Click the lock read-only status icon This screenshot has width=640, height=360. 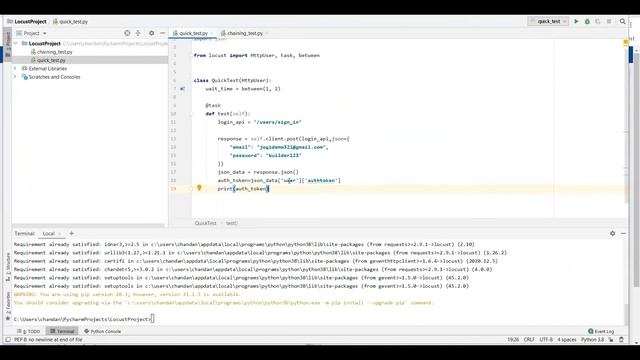(611, 340)
